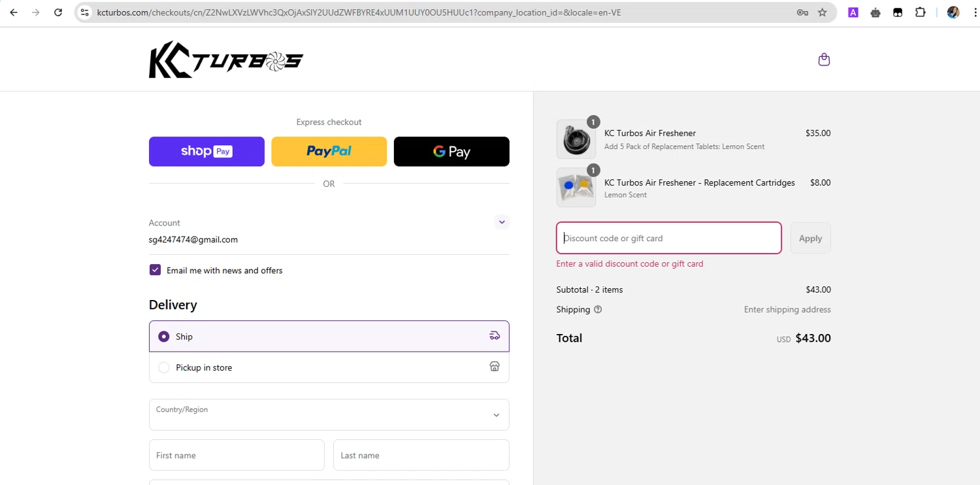The image size is (980, 485).
Task: Click the Delivery heading
Action: click(172, 305)
